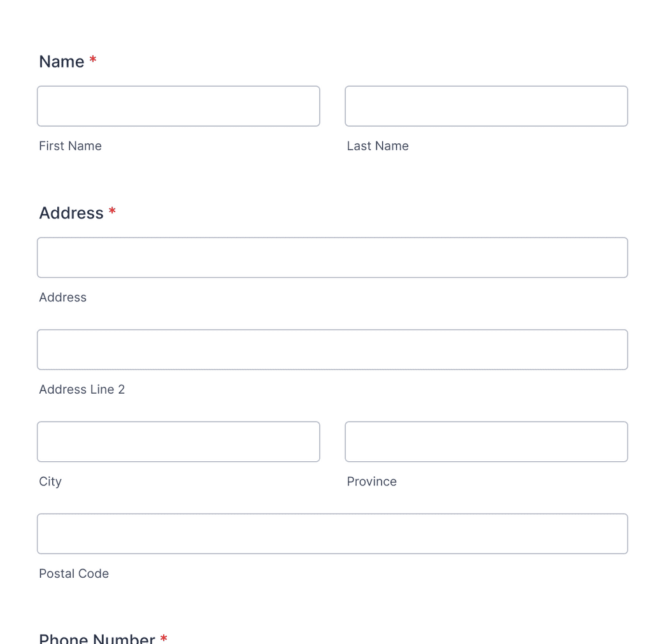Click the Postal Code label text

(73, 573)
